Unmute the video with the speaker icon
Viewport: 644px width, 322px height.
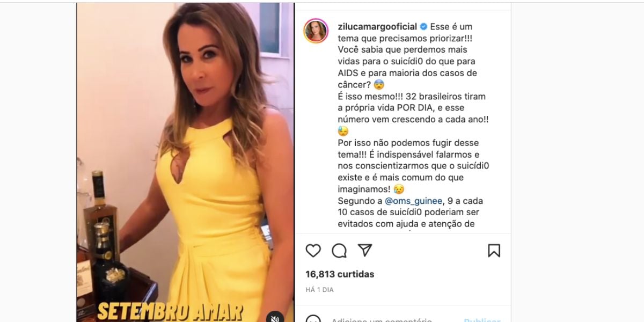tap(275, 318)
